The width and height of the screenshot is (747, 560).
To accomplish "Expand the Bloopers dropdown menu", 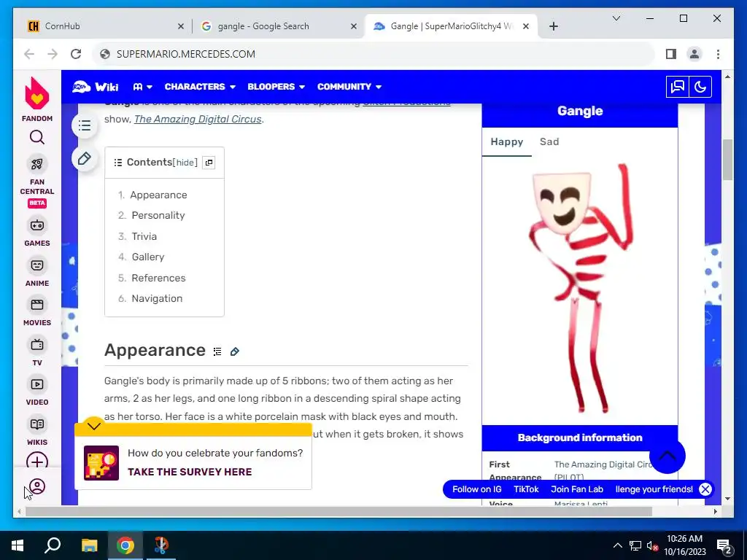I will click(x=276, y=87).
